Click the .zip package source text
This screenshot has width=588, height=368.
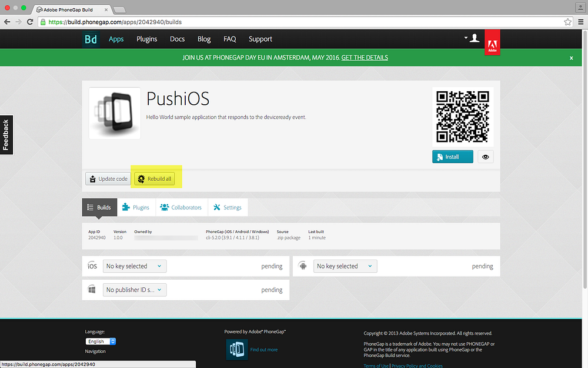tap(289, 238)
